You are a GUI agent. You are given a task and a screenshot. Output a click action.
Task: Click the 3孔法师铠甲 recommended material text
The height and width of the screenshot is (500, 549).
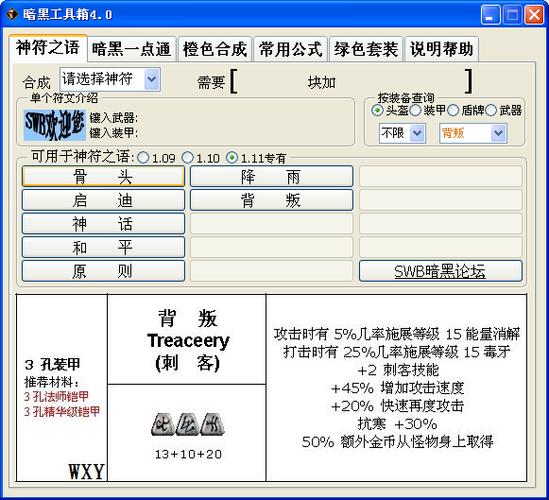point(56,397)
